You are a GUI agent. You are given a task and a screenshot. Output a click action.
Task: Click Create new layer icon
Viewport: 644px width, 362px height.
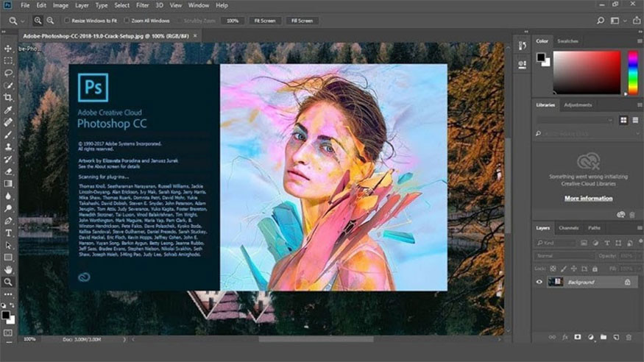coord(616,337)
